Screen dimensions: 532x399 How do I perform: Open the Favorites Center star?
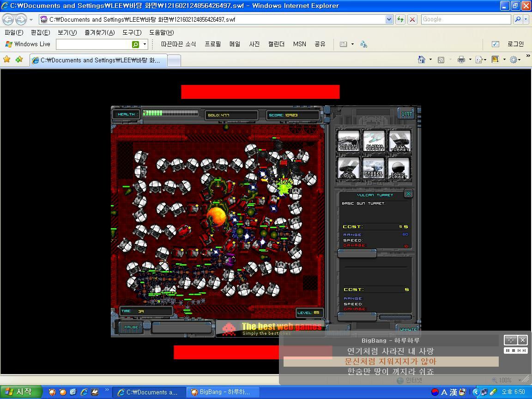pos(7,60)
